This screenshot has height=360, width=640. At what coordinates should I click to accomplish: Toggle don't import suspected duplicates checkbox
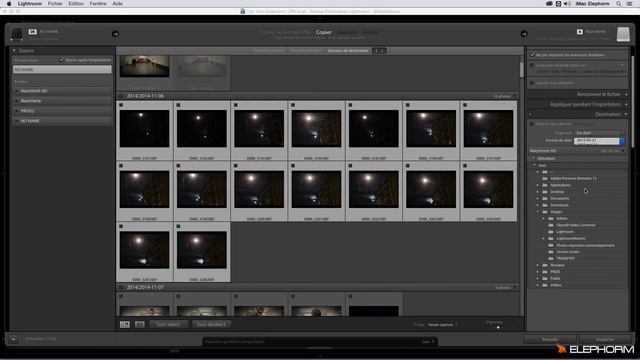pyautogui.click(x=532, y=55)
